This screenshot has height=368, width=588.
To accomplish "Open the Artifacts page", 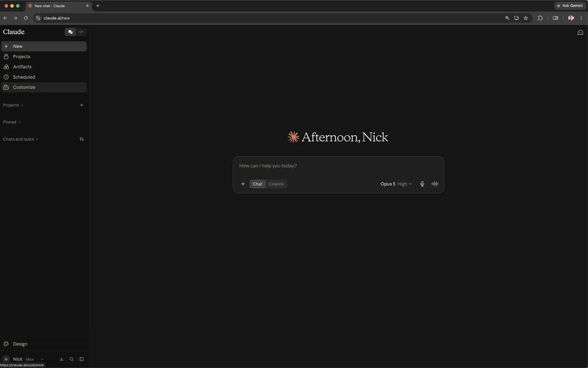I will (44, 67).
